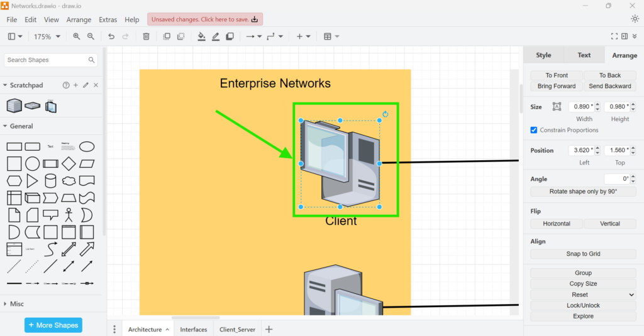Open the Reset dropdown button
Viewport: 644px width, 336px height.
pos(583,295)
